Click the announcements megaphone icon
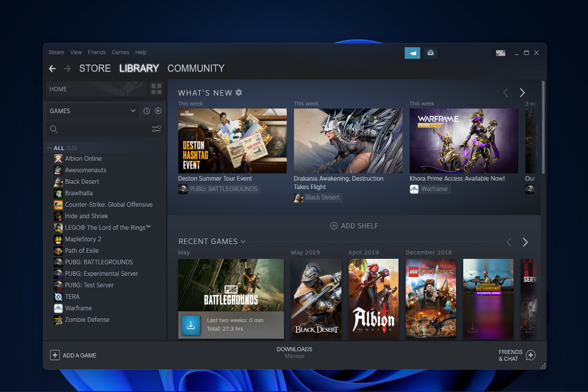The image size is (588, 392). coord(412,53)
